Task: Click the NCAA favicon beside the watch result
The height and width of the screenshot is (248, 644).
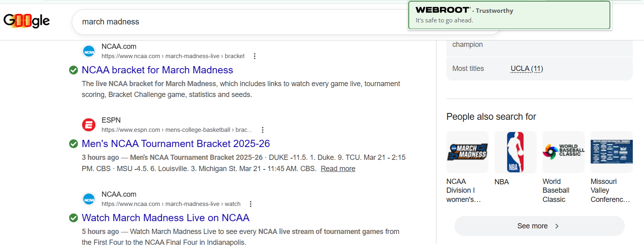Action: pyautogui.click(x=89, y=199)
